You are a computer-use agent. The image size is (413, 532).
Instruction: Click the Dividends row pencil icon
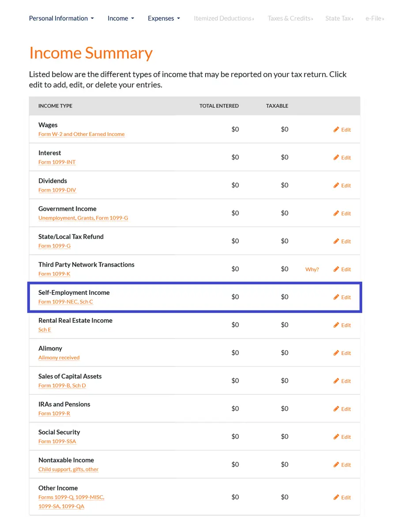point(336,185)
